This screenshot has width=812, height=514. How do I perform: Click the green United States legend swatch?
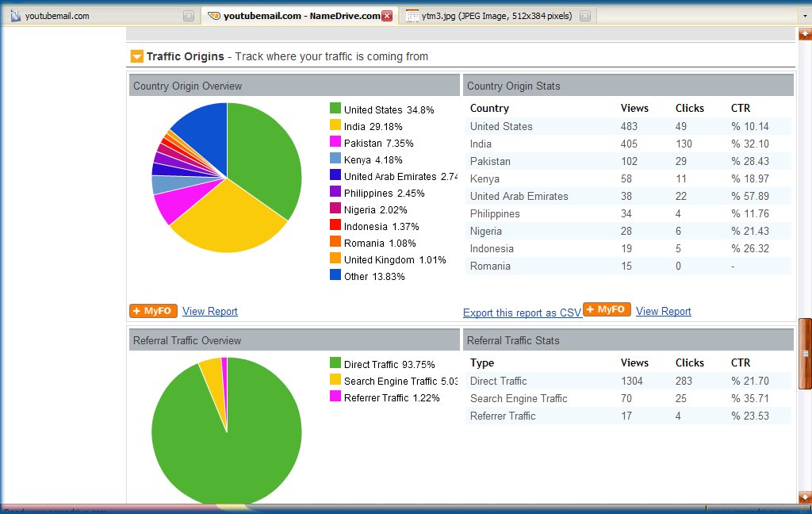click(335, 109)
